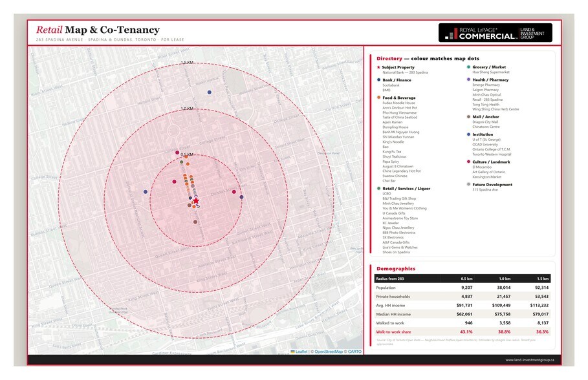The image size is (588, 380).
Task: Click the 283 Spadina Avenue address subtitle
Action: tap(110, 39)
